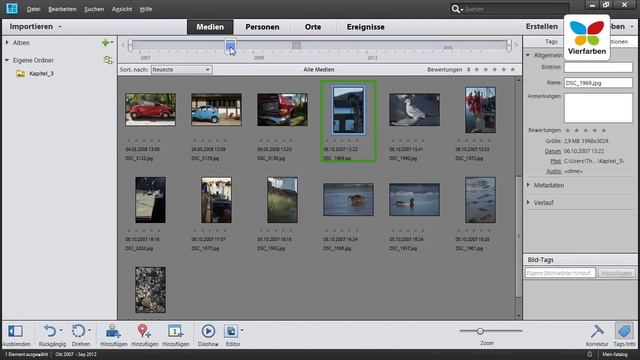This screenshot has height=360, width=640.
Task: Select the seagull thumbnail DSC_1990.jpg
Action: click(414, 109)
